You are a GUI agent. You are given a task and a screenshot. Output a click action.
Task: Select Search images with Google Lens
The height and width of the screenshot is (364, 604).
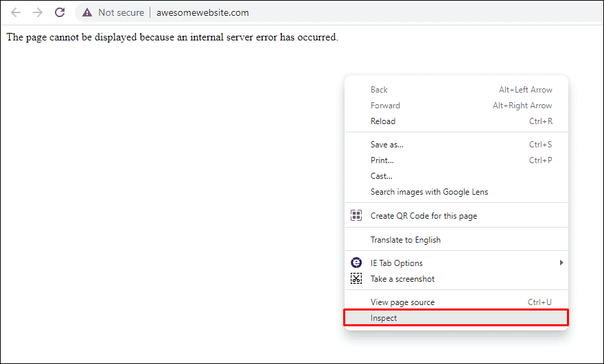coord(456,192)
